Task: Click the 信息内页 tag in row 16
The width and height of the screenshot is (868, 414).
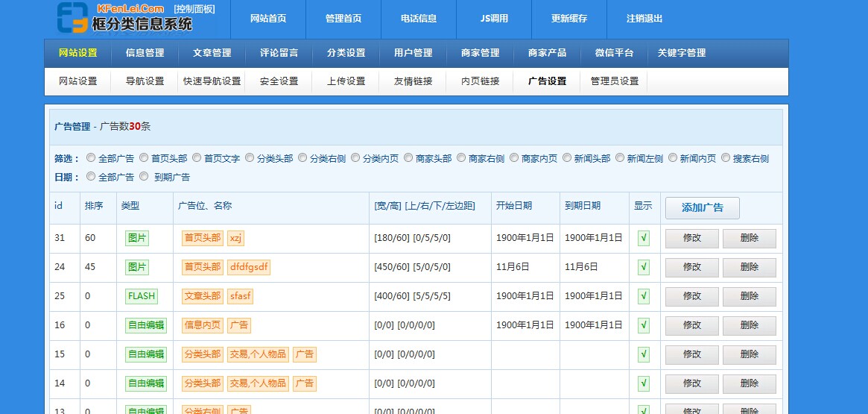Action: click(203, 325)
